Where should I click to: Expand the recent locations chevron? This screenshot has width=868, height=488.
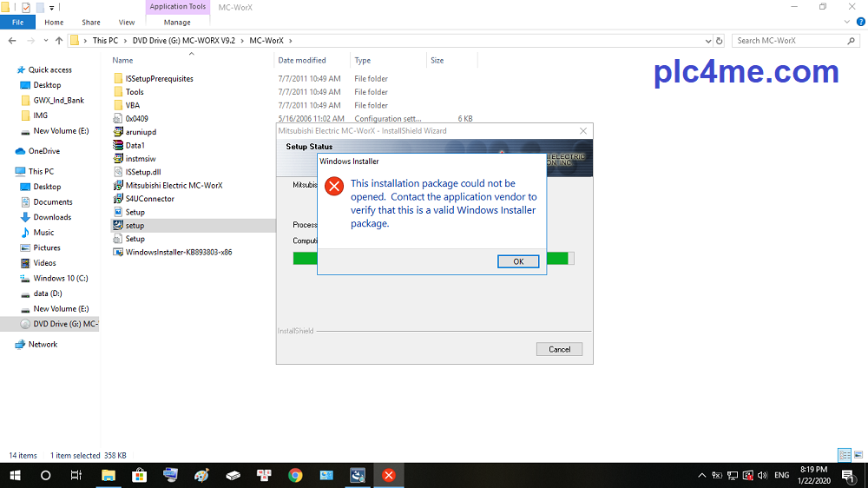[44, 41]
